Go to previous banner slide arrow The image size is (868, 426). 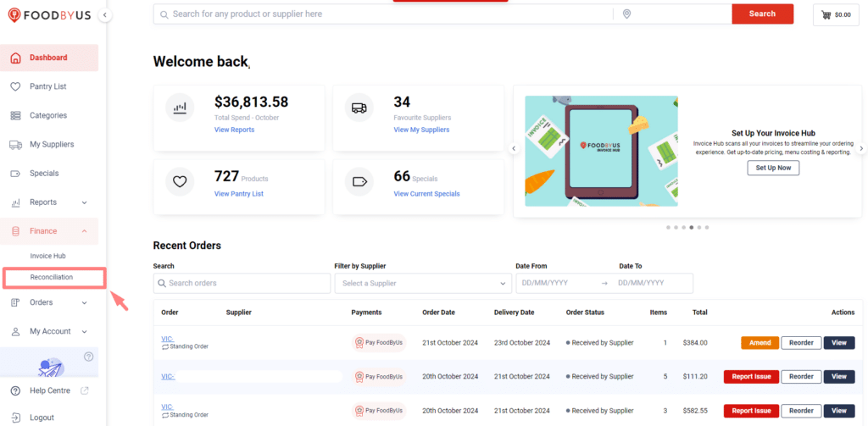click(514, 149)
